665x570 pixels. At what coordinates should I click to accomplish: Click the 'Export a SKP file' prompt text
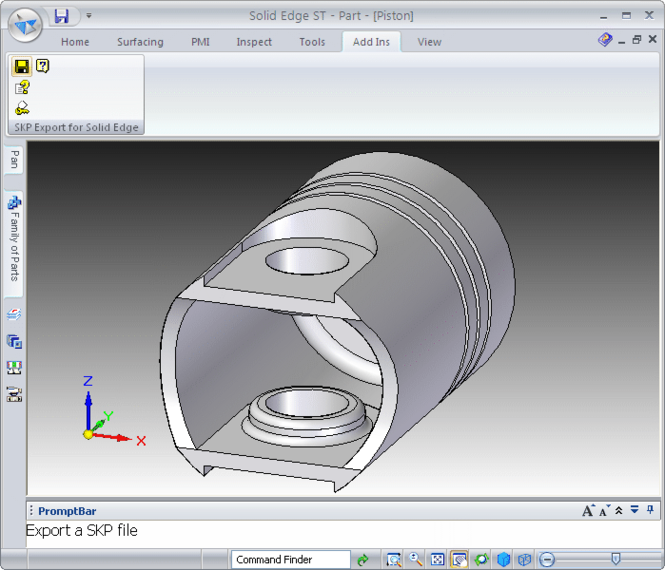coord(82,531)
